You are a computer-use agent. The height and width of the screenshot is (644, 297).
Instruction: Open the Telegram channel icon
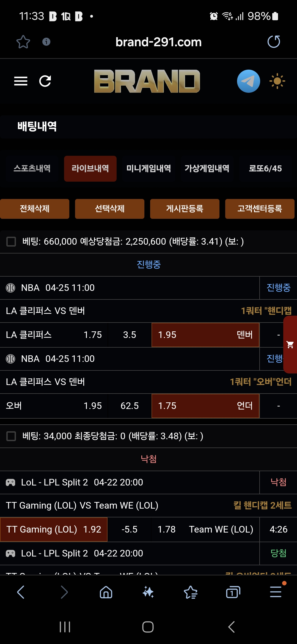click(248, 81)
